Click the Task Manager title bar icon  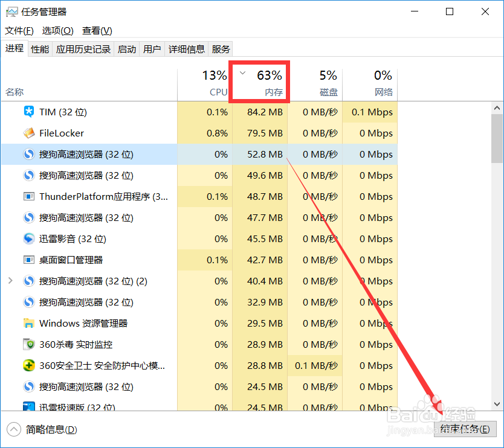(12, 12)
